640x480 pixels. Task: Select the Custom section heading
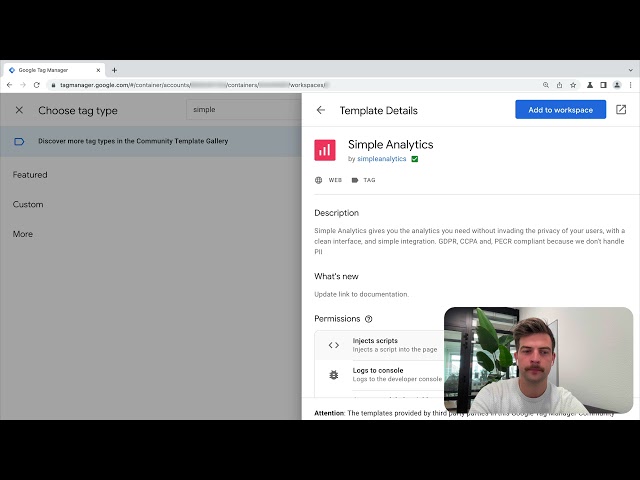(28, 204)
